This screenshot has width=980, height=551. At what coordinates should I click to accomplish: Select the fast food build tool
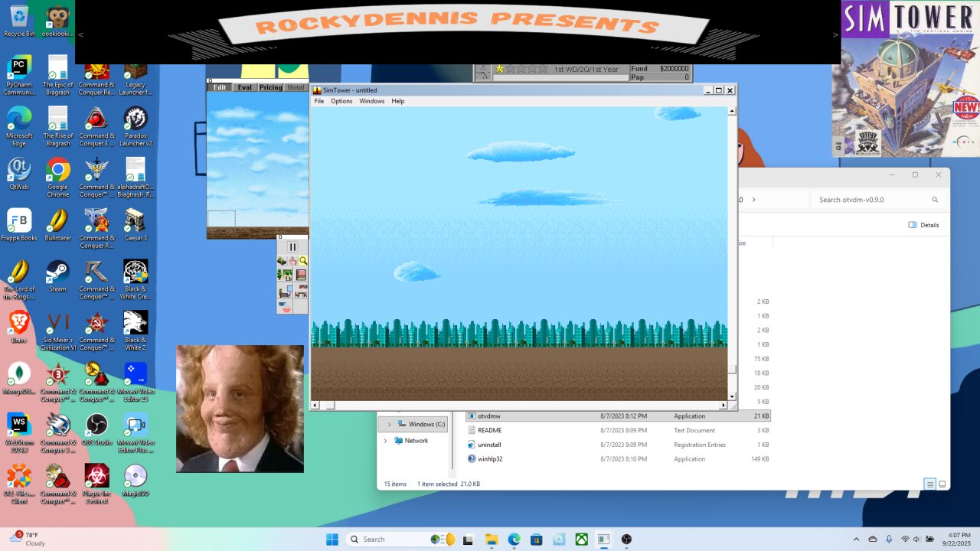(285, 306)
